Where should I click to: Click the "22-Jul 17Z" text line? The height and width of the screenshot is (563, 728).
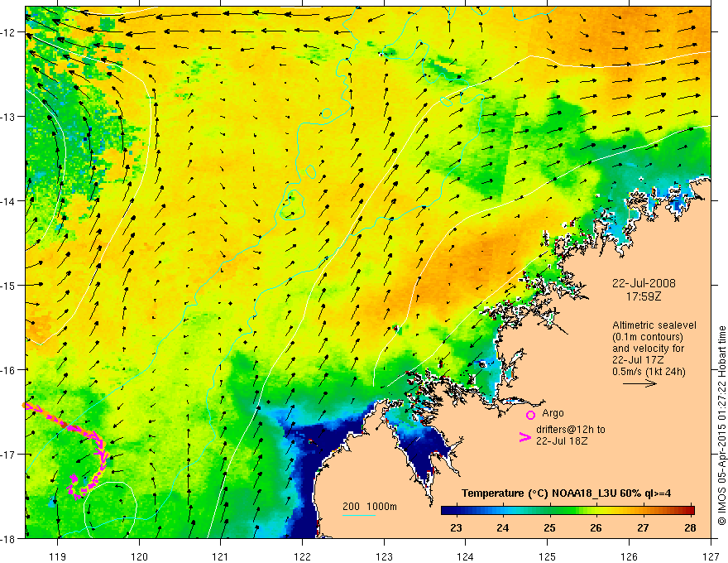coord(637,360)
